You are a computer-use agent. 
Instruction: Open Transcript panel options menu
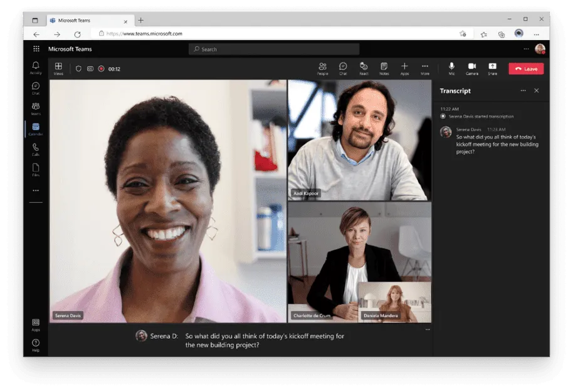tap(524, 91)
